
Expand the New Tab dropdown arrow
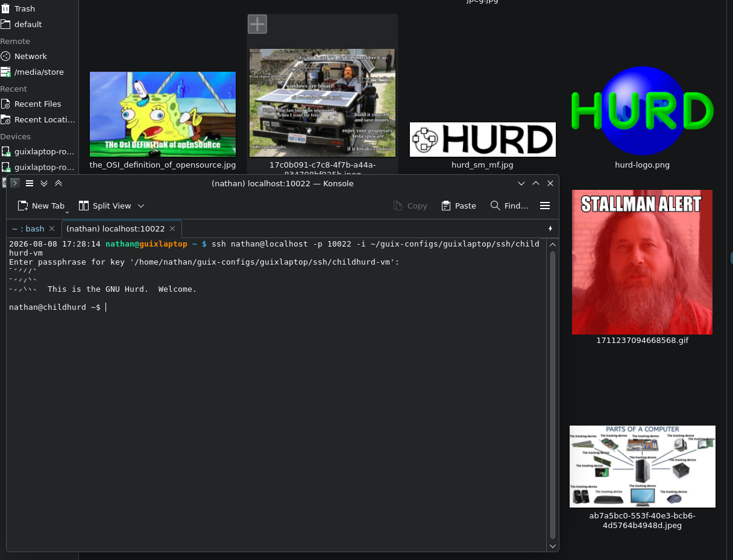tap(67, 211)
